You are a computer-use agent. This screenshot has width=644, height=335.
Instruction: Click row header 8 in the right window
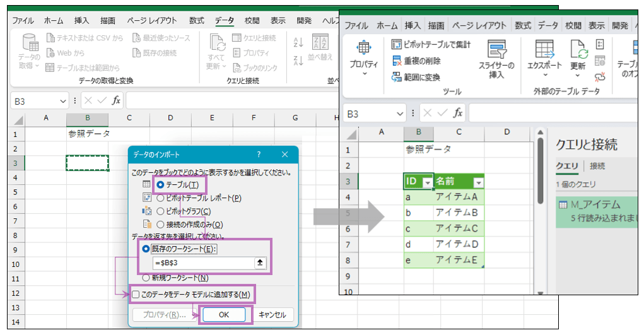(x=348, y=260)
